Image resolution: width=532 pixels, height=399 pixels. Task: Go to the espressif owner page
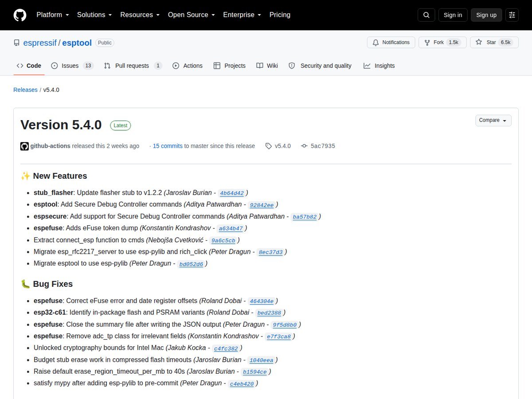click(x=39, y=43)
